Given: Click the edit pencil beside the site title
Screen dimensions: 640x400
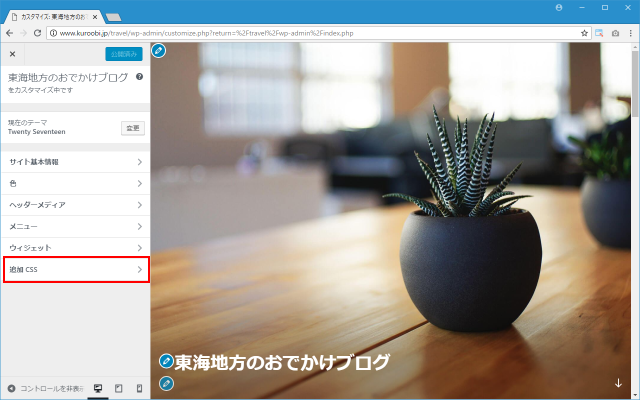Looking at the screenshot, I should click(166, 361).
